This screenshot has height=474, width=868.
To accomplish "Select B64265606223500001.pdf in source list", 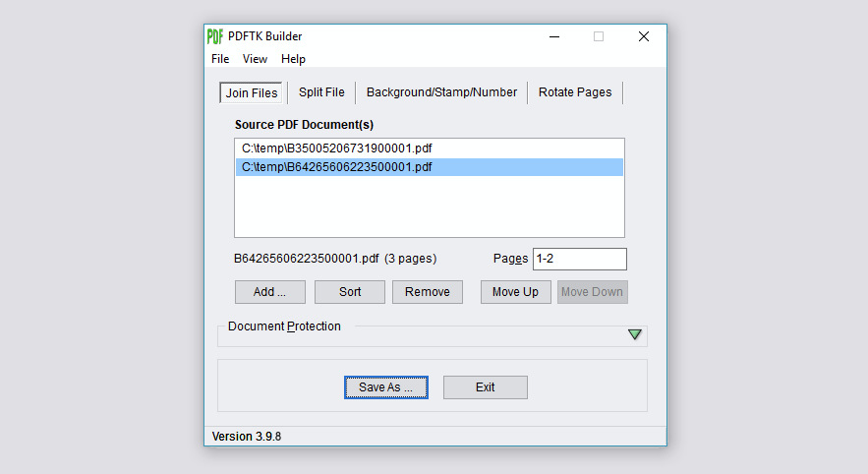I will (x=337, y=167).
